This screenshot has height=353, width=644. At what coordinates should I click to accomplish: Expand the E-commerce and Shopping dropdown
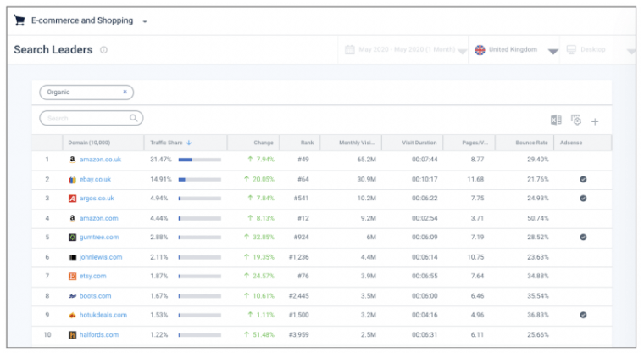145,21
